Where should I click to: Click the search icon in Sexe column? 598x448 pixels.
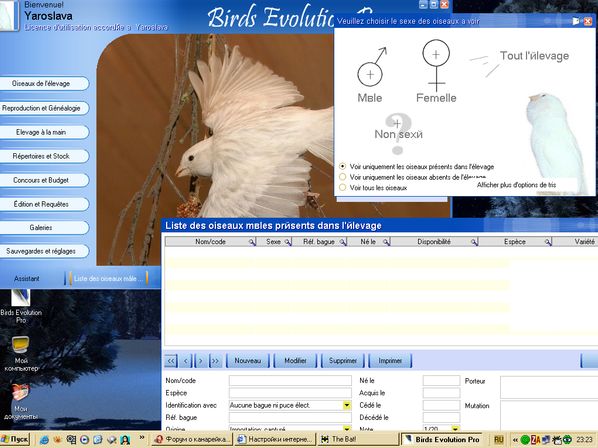pos(288,242)
